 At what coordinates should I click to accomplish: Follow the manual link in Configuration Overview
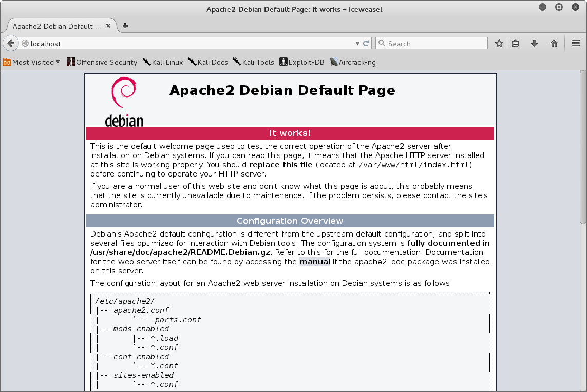pos(315,262)
